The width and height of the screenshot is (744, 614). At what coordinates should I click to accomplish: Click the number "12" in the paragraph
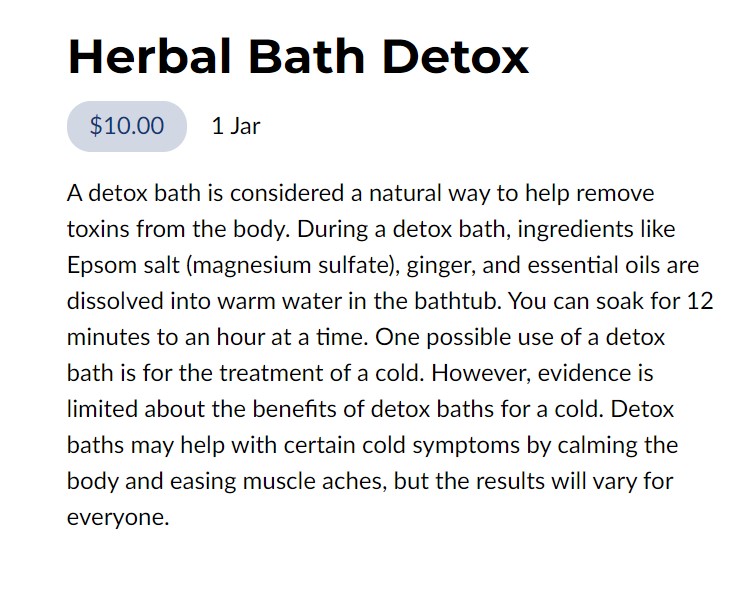click(700, 301)
